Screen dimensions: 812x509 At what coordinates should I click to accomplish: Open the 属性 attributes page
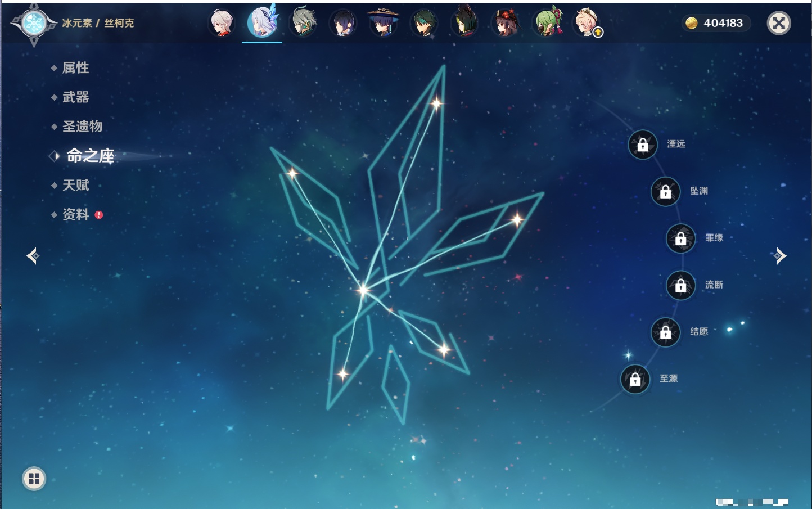(x=75, y=68)
